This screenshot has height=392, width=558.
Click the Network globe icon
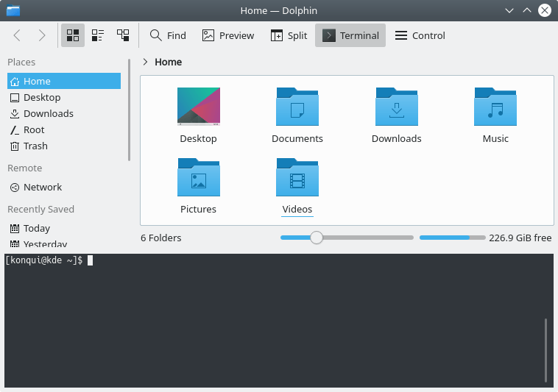click(15, 188)
